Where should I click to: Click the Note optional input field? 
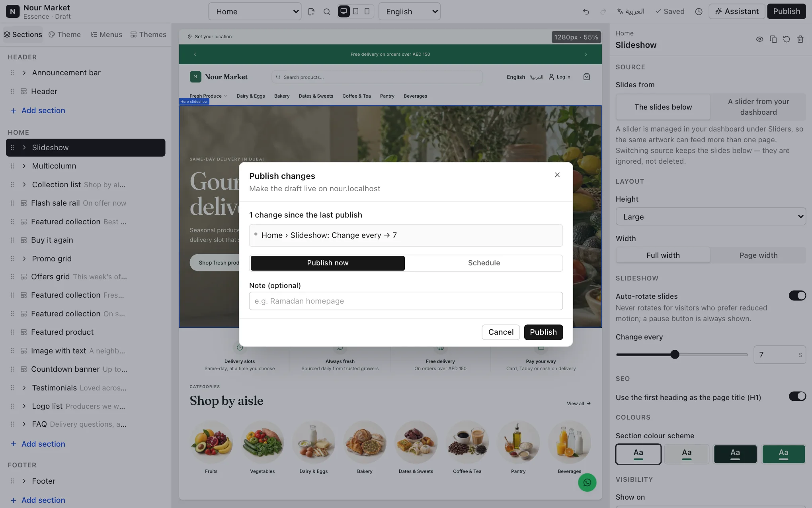[406, 301]
